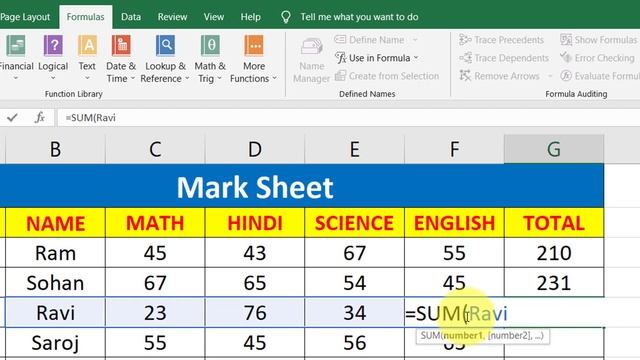Click Trace Dependents

[504, 58]
